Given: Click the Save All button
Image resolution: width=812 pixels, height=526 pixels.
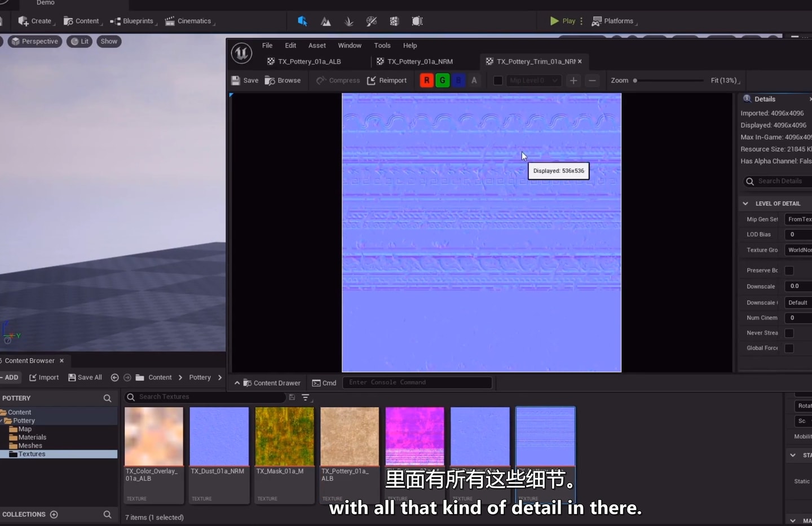Looking at the screenshot, I should [x=85, y=378].
